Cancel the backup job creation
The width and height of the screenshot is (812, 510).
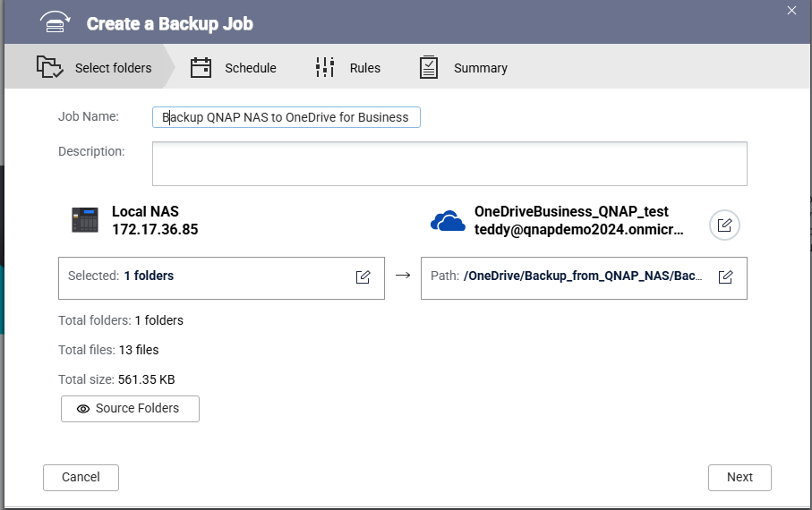pos(81,477)
